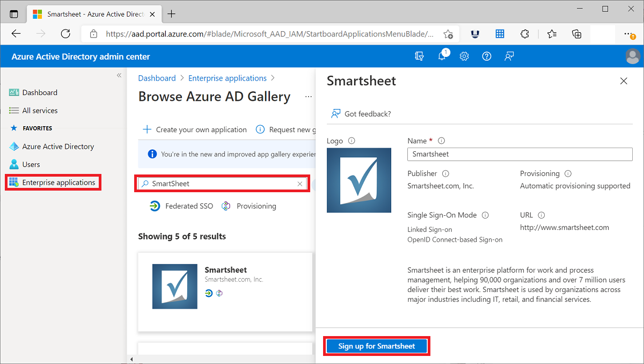The width and height of the screenshot is (644, 364).
Task: Click info icon beside Provisioning label
Action: (568, 173)
